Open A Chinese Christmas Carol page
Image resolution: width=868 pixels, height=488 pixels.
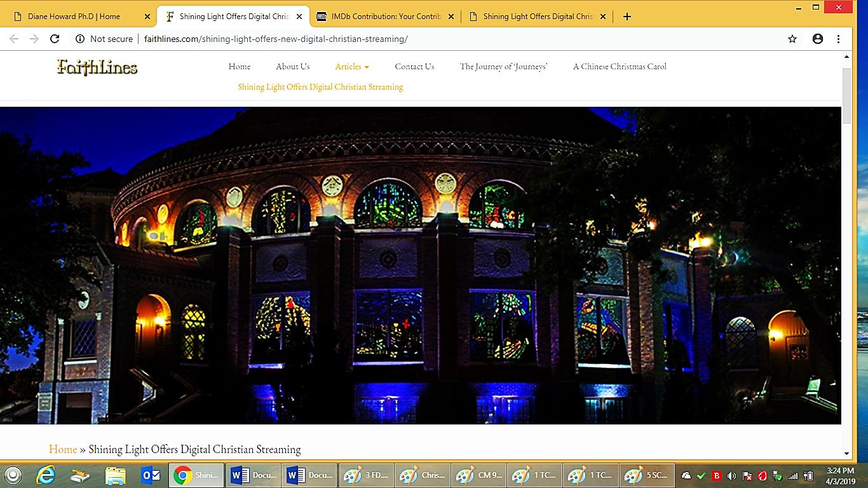click(x=620, y=66)
